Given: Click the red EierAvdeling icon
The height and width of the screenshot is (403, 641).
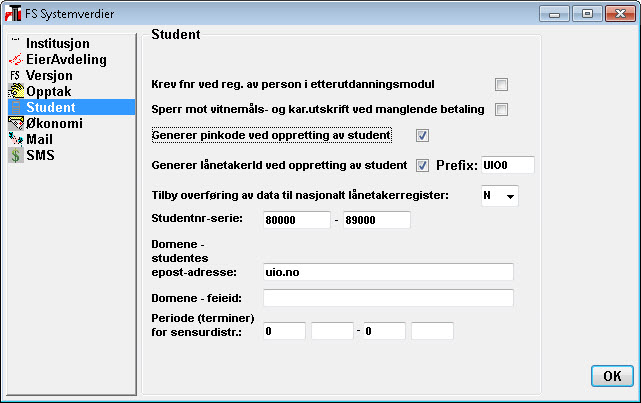Looking at the screenshot, I should (x=16, y=59).
